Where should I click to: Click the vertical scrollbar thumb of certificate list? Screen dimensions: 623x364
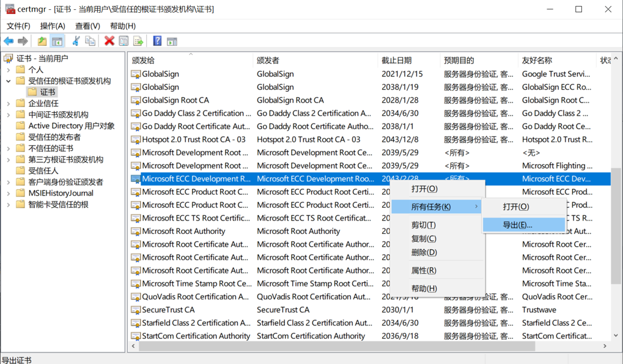(x=616, y=225)
